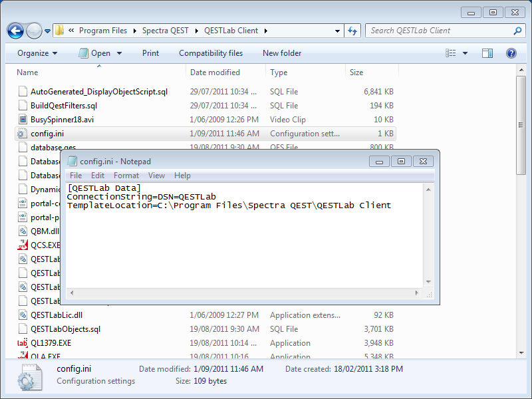Toggle the preview pane icon
Screen dimensions: 532x399
487,53
